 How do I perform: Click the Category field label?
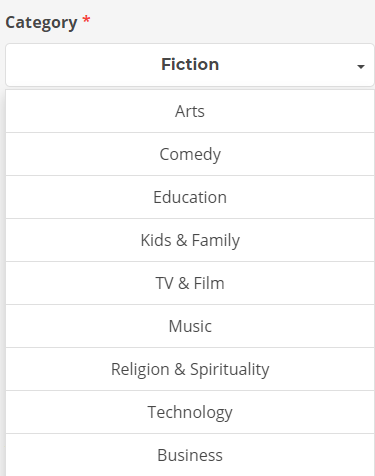tap(41, 23)
